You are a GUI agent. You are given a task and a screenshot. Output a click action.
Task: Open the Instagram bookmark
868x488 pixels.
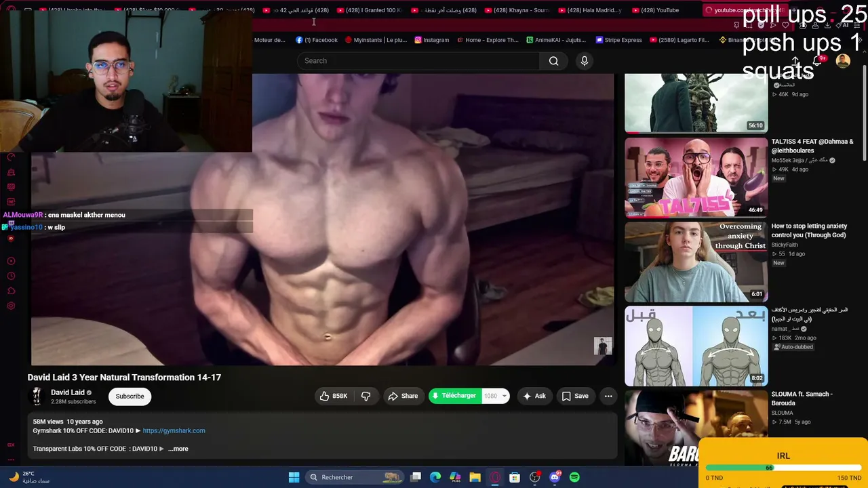[x=432, y=40]
